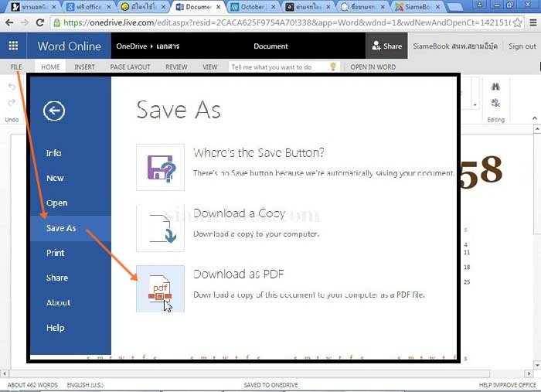The width and height of the screenshot is (541, 392).
Task: Click the Find binoculars icon in Editing
Action: [495, 87]
